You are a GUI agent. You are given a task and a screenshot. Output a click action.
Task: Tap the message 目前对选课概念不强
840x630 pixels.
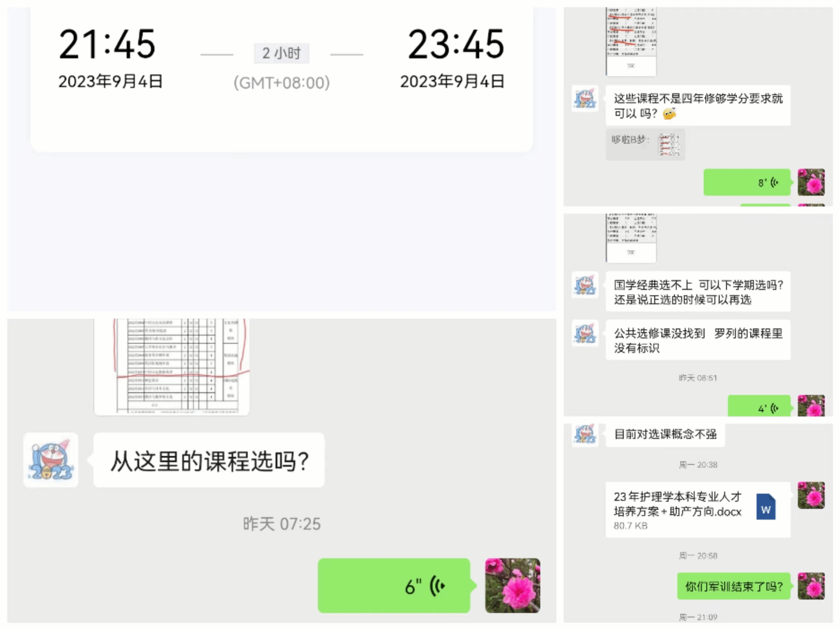click(x=665, y=434)
